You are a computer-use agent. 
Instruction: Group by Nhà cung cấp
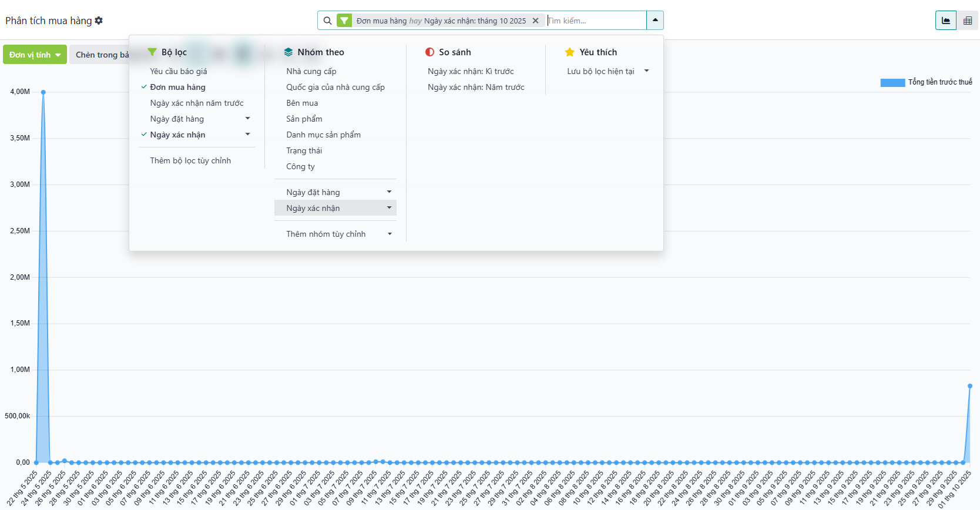(311, 71)
